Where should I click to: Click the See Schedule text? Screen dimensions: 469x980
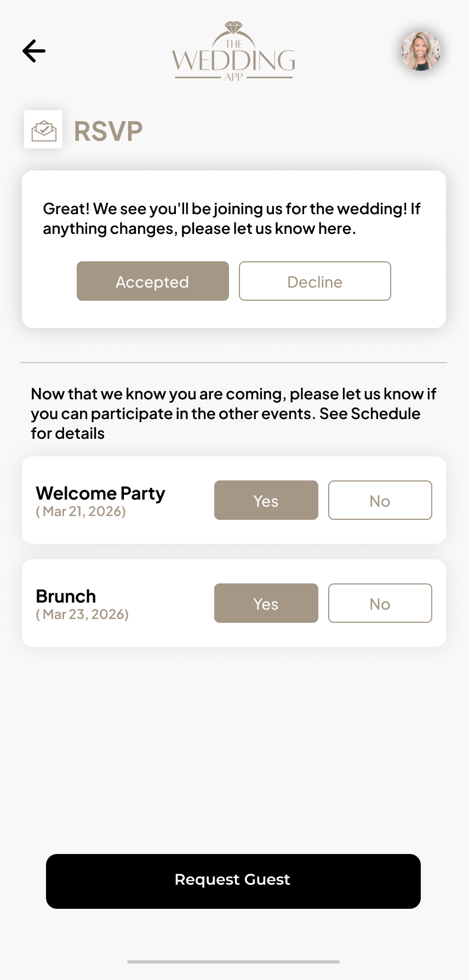click(x=370, y=414)
